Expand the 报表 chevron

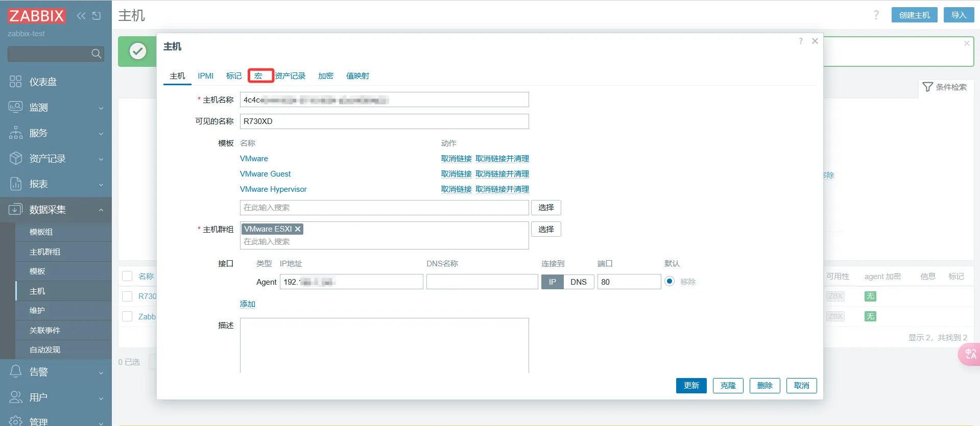(x=101, y=185)
